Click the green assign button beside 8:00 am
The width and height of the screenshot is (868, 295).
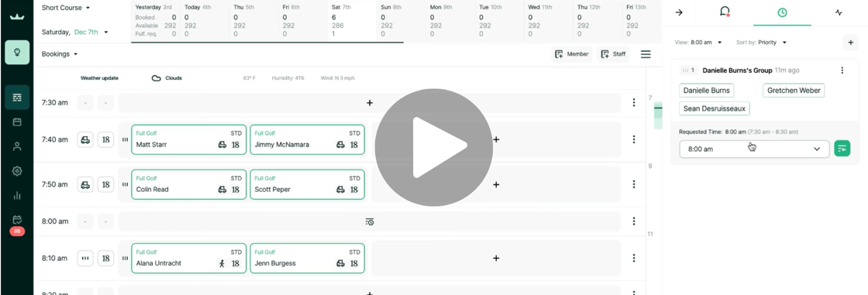[x=842, y=149]
